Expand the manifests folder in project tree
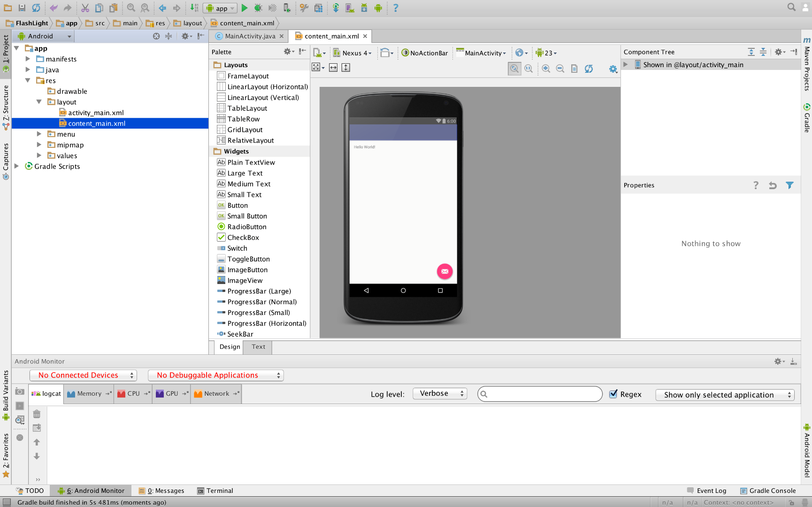The image size is (812, 507). click(x=28, y=59)
